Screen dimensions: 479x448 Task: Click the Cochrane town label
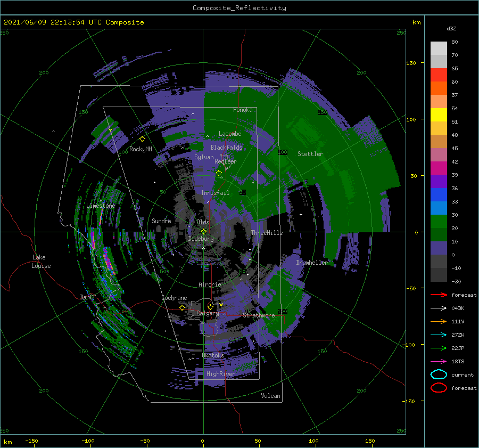[174, 298]
